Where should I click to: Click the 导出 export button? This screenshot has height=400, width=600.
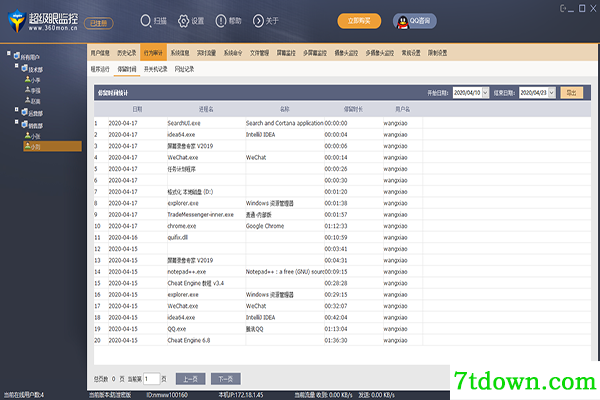point(572,93)
